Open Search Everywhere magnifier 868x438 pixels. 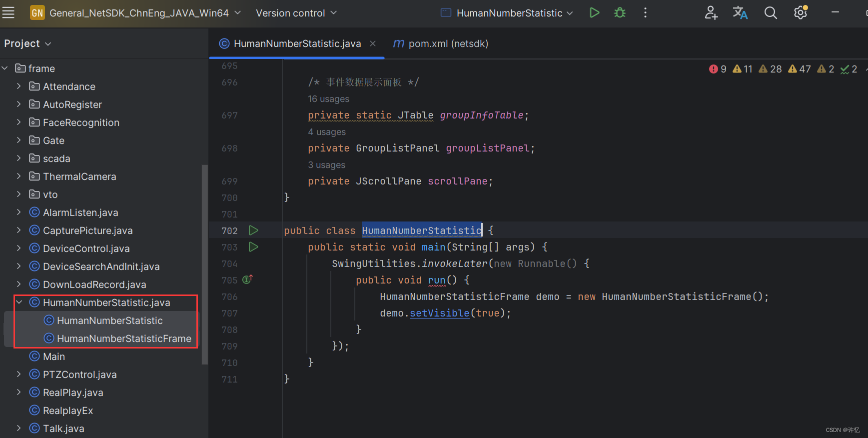point(771,13)
